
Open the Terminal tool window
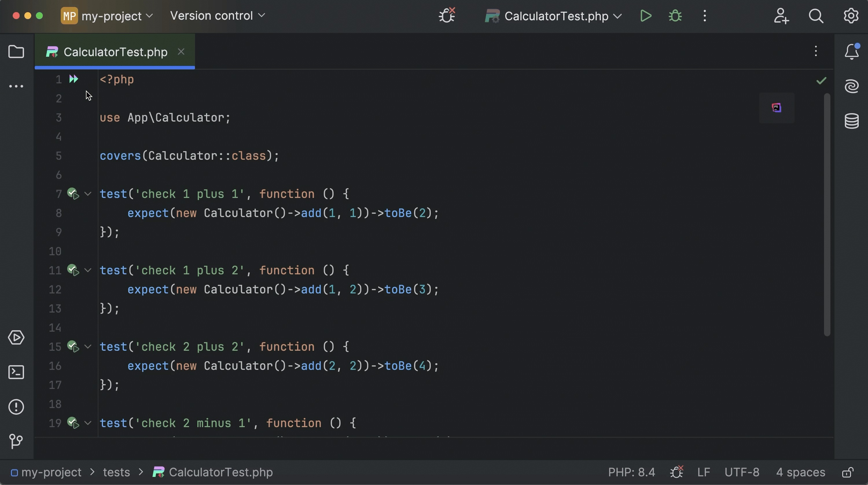[x=16, y=372]
